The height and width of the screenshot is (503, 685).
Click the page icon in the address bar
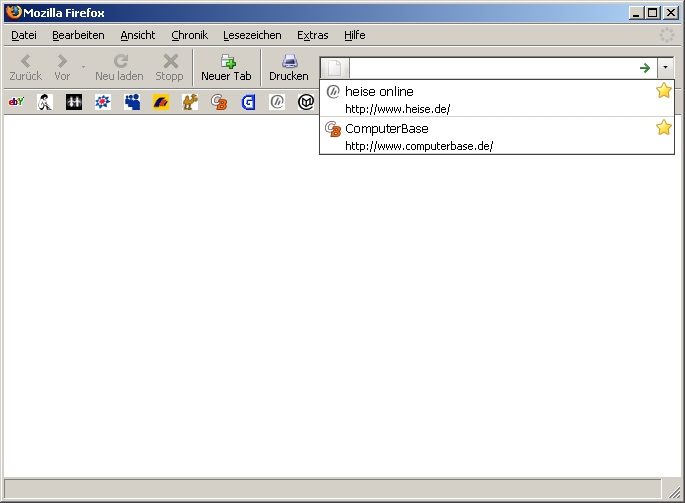pos(335,68)
